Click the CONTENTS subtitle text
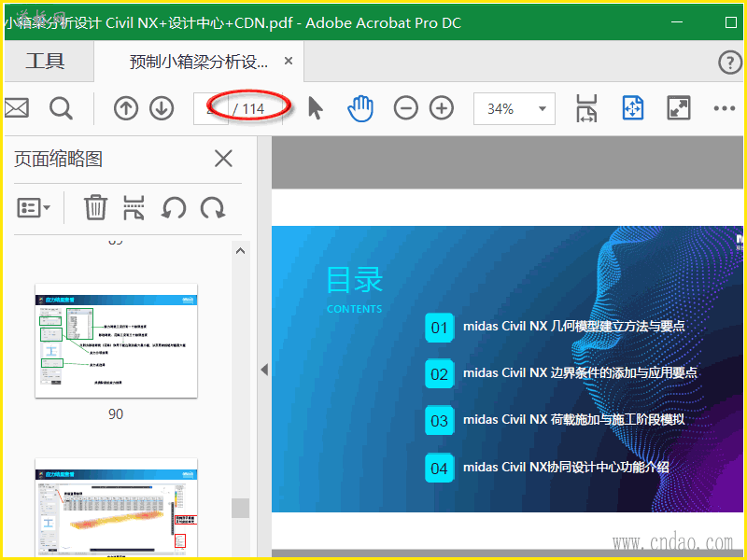This screenshot has height=560, width=747. pos(355,309)
